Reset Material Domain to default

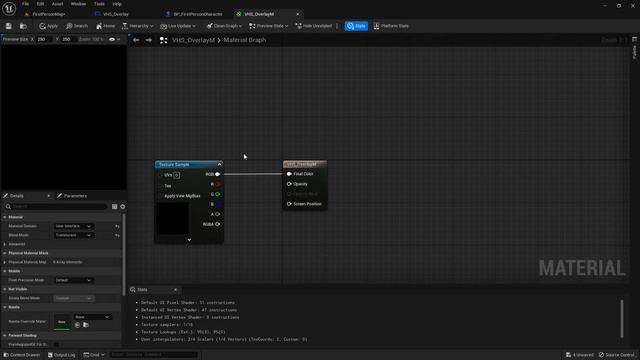coord(117,226)
